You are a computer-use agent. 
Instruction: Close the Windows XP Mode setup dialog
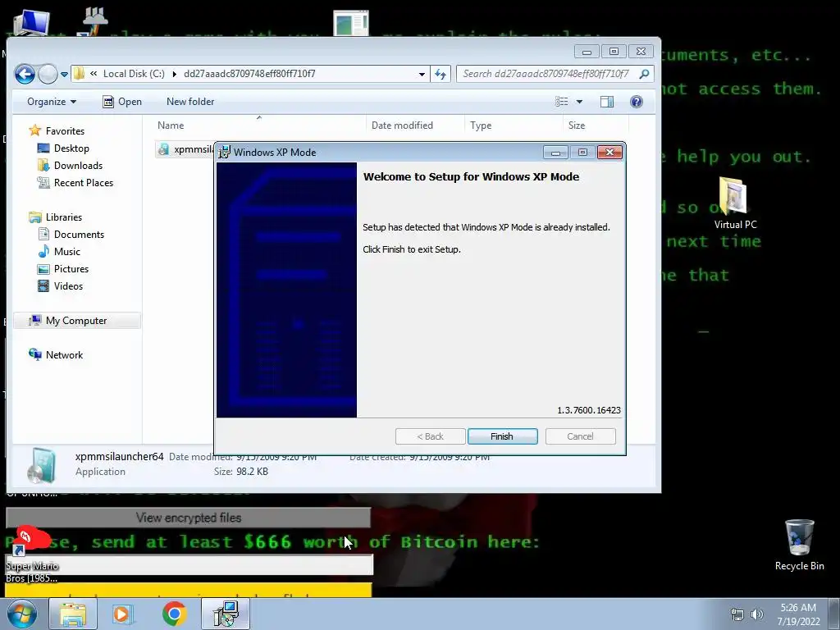tap(609, 153)
